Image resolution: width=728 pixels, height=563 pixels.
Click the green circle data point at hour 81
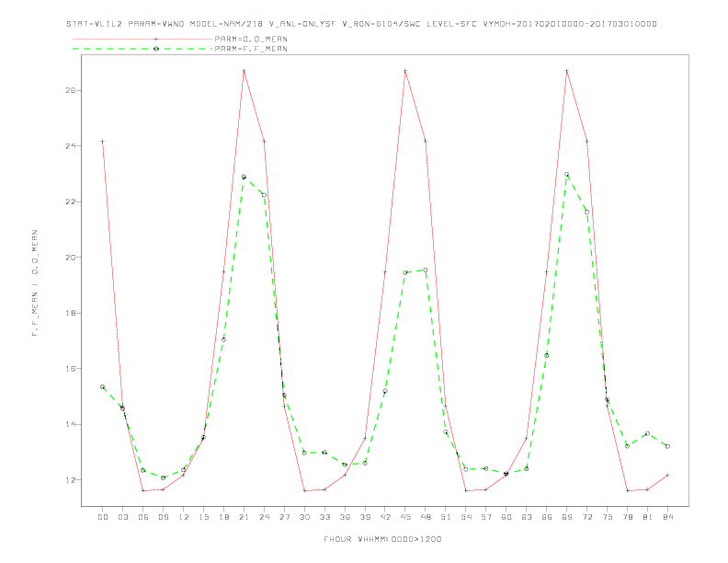click(648, 433)
